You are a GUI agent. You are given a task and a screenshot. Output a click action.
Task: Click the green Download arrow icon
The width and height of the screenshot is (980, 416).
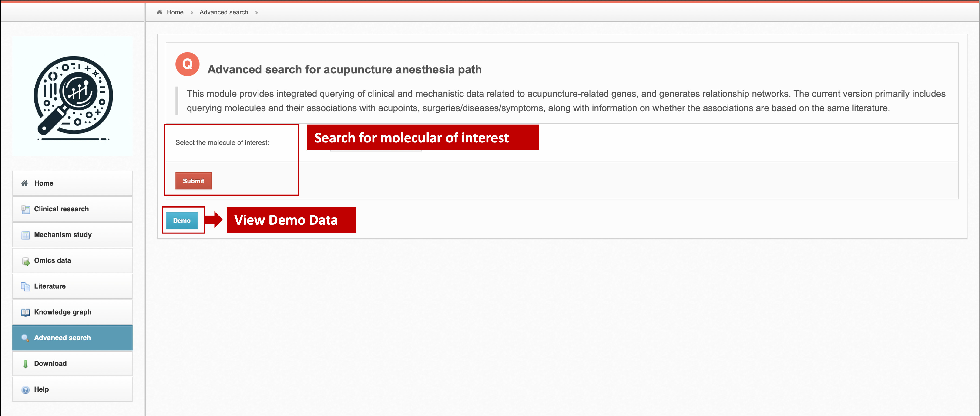tap(26, 364)
